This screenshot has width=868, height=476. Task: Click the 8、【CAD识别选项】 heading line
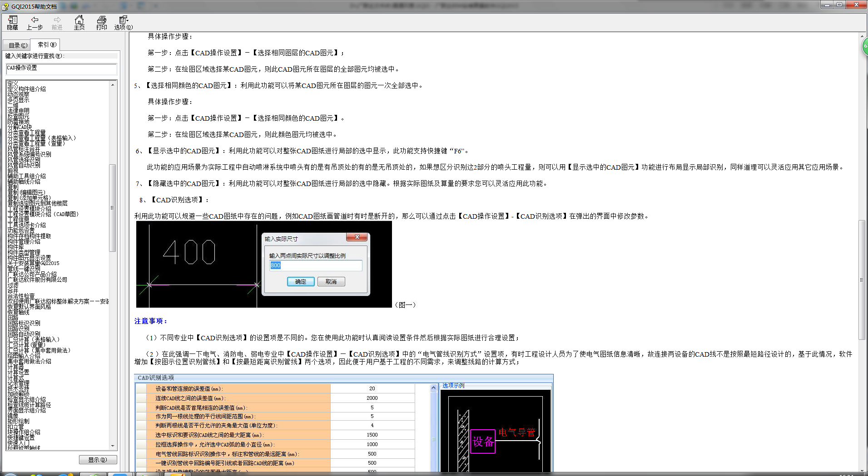(x=174, y=200)
